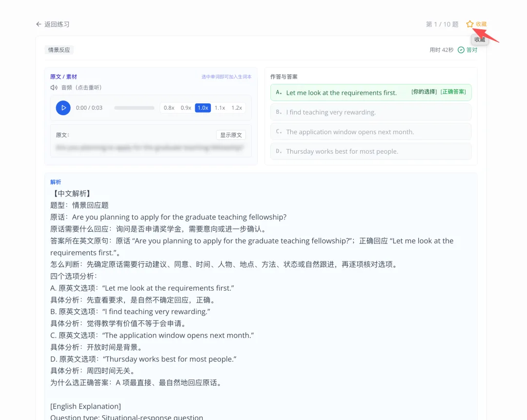Set playback speed to 0.9x
The height and width of the screenshot is (420, 527).
(x=186, y=108)
